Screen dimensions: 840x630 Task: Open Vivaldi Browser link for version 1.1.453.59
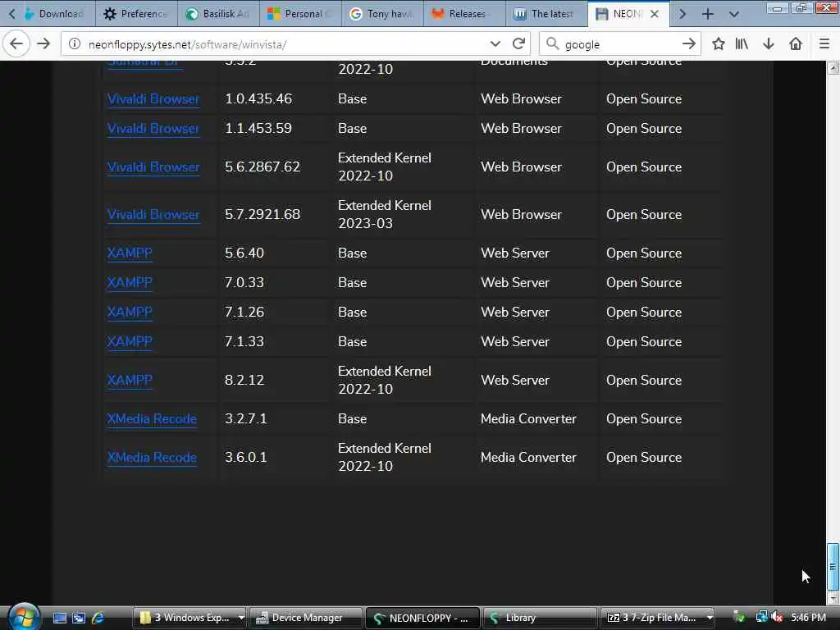pyautogui.click(x=153, y=129)
